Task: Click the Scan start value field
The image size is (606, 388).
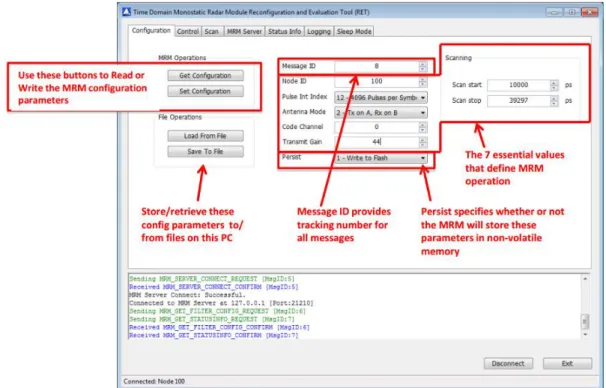Action: click(x=518, y=85)
